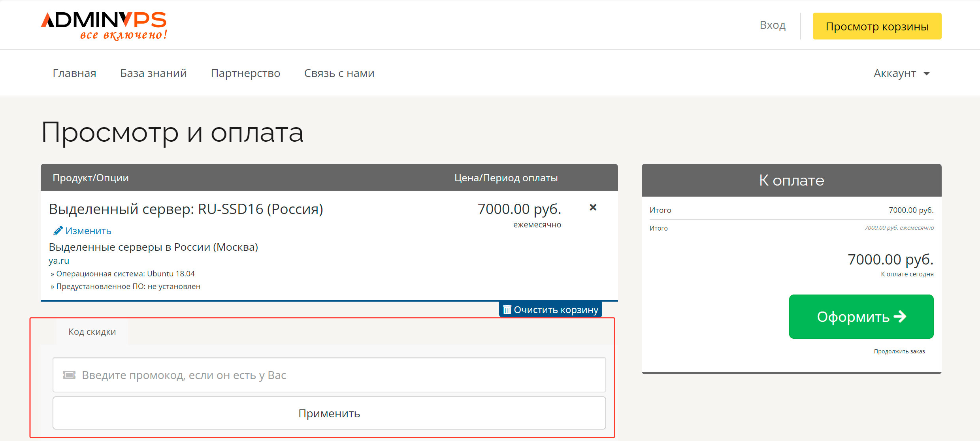Viewport: 980px width, 441px height.
Task: Click the К оплате panel header
Action: [x=792, y=180]
